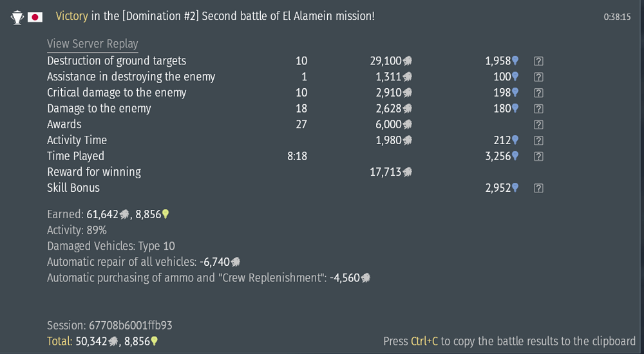Click the Damaged Vehicles Type 10 text
Screen dimensions: 644x354
click(111, 246)
